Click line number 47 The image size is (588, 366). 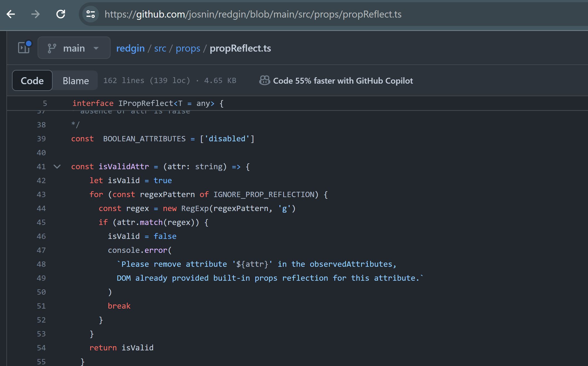coord(41,250)
